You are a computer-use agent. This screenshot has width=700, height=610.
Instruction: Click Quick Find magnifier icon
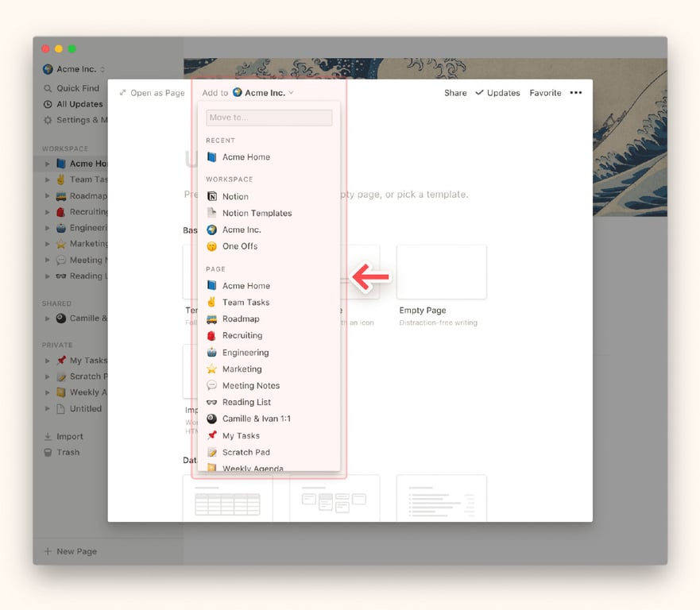point(48,88)
